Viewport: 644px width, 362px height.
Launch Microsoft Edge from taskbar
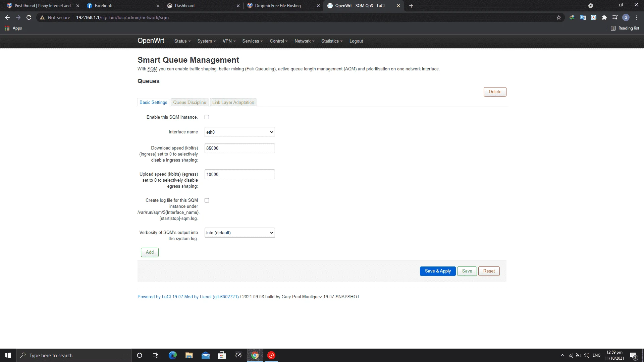click(x=172, y=355)
